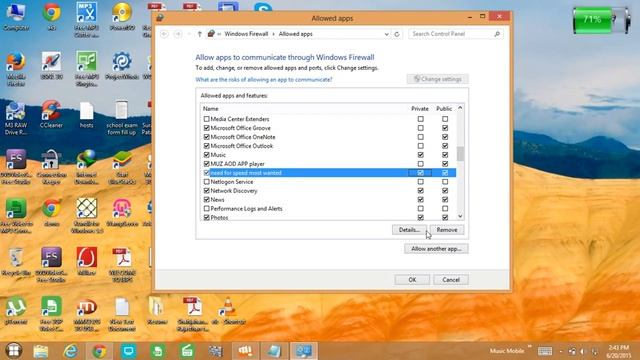Open the blue gear desktop shortcut
Image resolution: width=640 pixels, height=360 pixels.
(122, 65)
